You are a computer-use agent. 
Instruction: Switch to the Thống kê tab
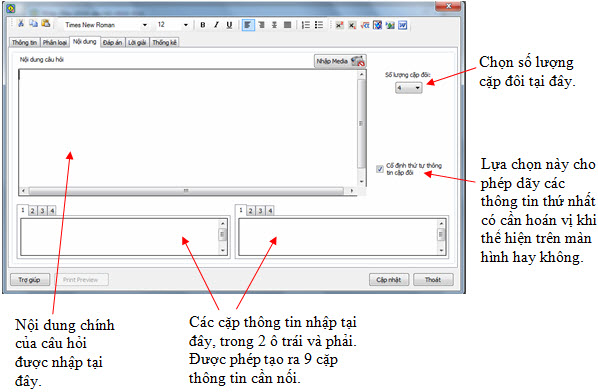pyautogui.click(x=165, y=42)
